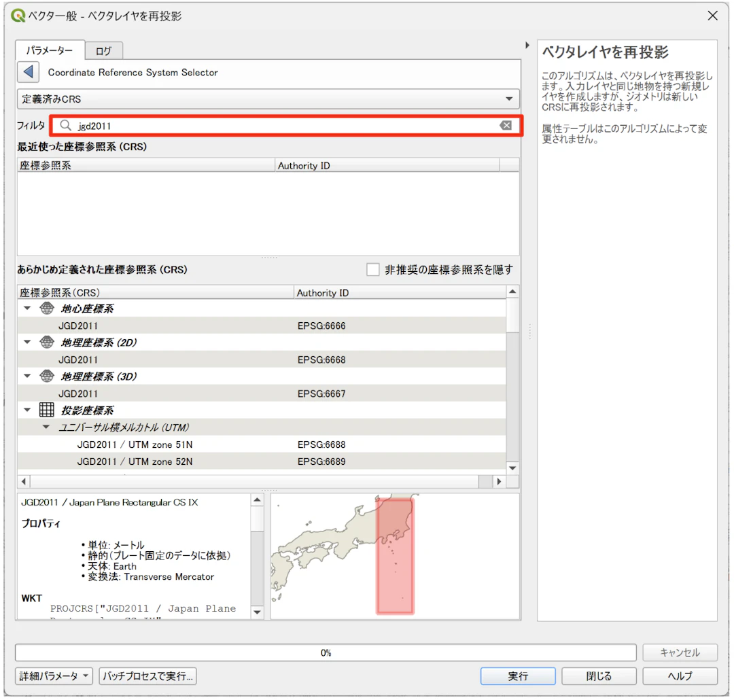This screenshot has width=734, height=700.
Task: Collapse the 地理座標系 (3D) group
Action: point(27,376)
